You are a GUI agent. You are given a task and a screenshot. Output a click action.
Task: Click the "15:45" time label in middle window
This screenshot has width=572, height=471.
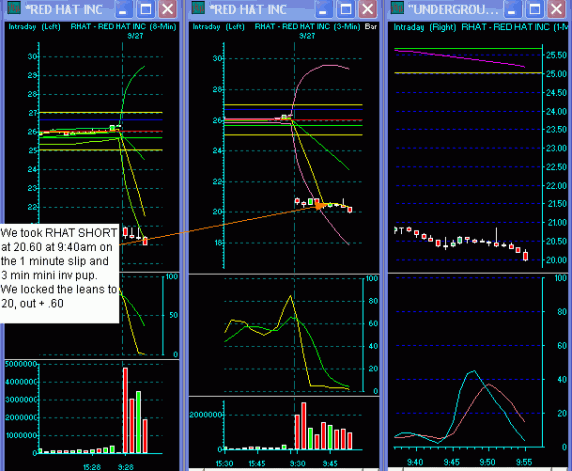tap(257, 463)
